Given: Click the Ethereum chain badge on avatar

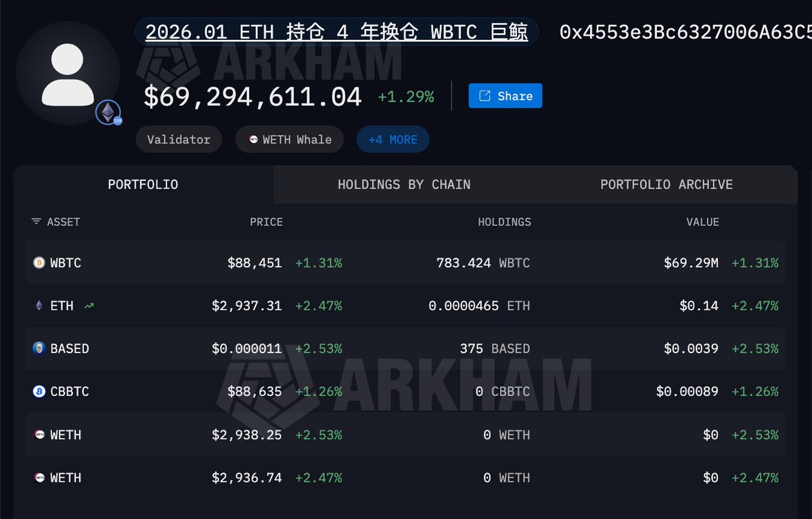Looking at the screenshot, I should (x=108, y=113).
